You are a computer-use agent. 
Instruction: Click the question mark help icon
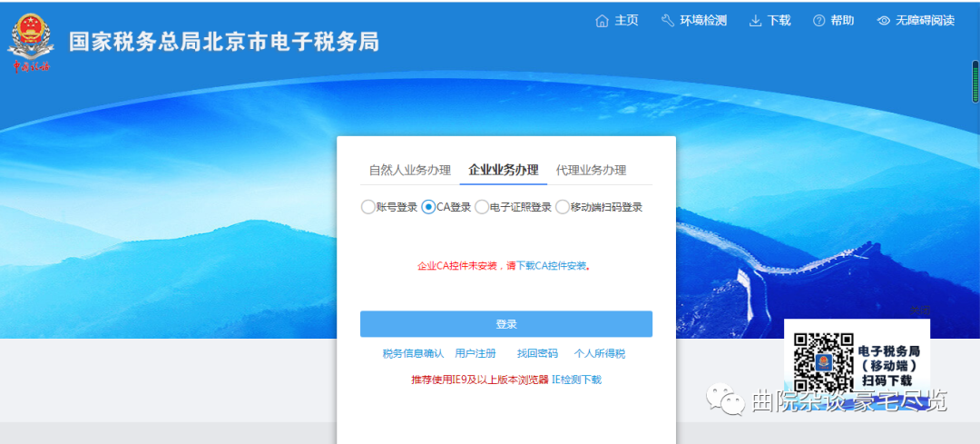point(818,21)
